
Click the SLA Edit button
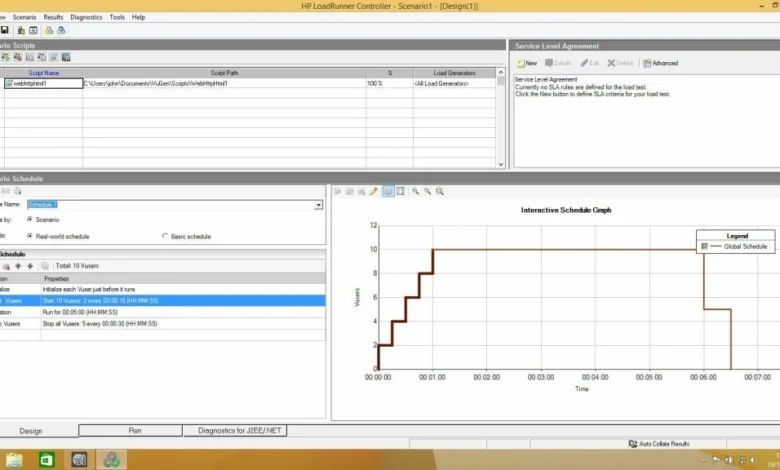[589, 63]
